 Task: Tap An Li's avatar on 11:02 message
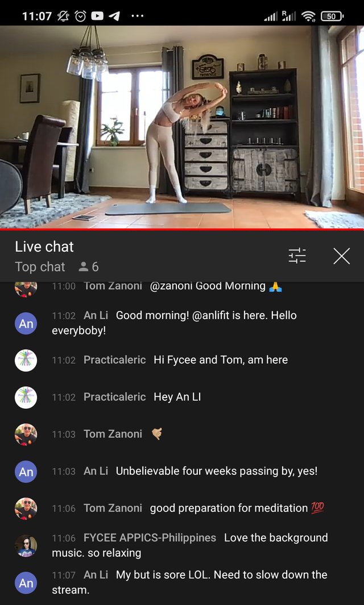click(26, 323)
